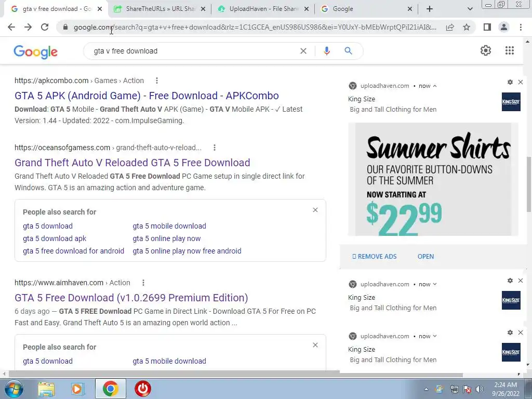
Task: Open settings gear of second uploadhaven notification
Action: point(510,281)
